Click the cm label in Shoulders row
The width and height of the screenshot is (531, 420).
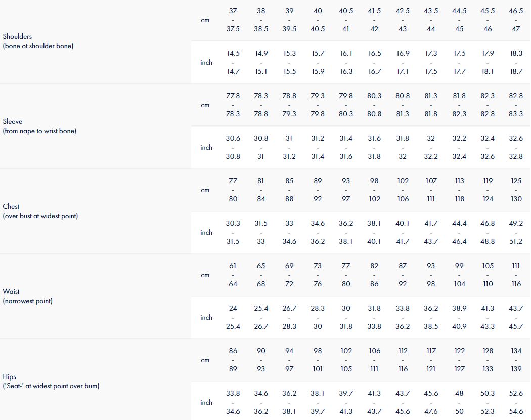click(205, 20)
